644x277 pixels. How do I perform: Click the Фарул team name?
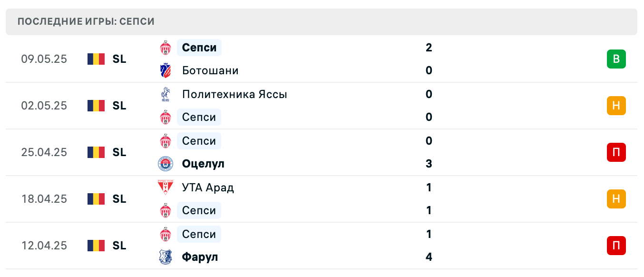click(x=199, y=257)
